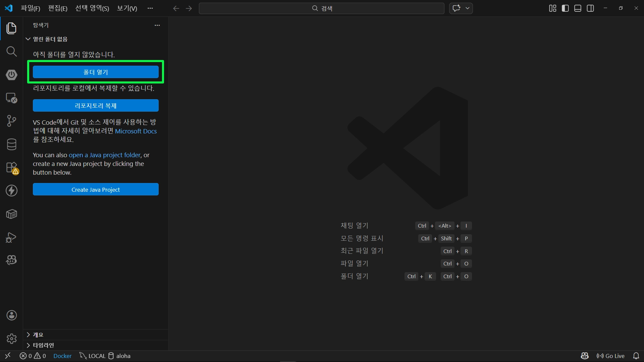
Task: Open Thunder Client lightning icon
Action: (11, 191)
